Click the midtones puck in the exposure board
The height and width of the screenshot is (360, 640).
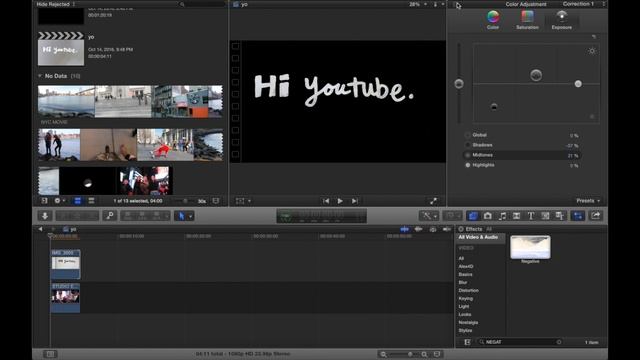[536, 75]
